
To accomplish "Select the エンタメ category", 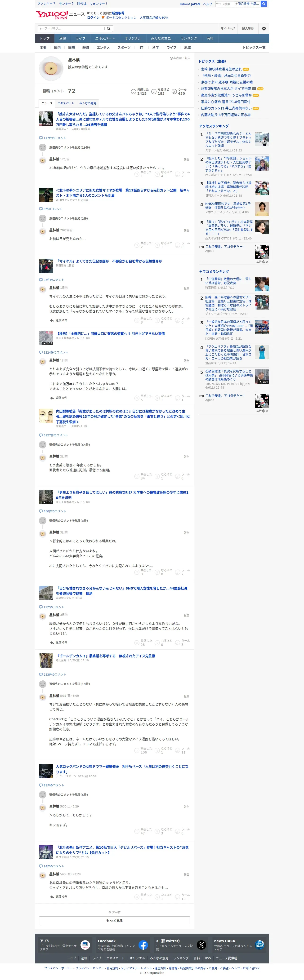I will pos(103,48).
